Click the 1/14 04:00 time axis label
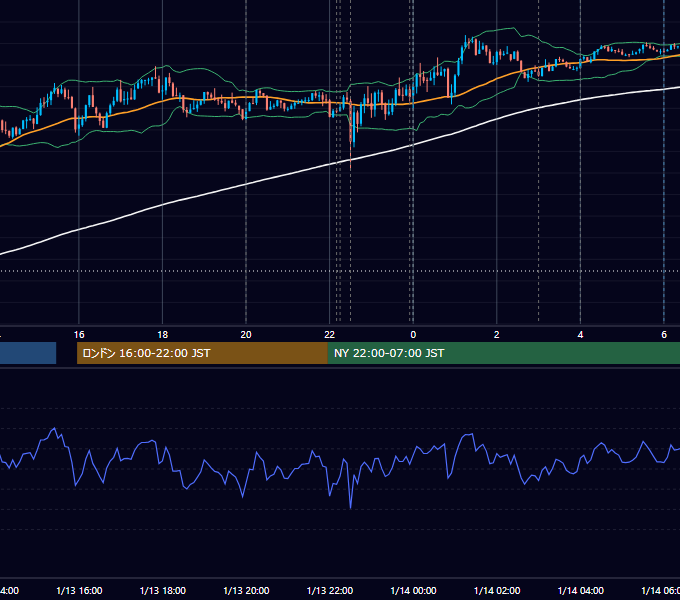Image resolution: width=680 pixels, height=600 pixels. point(580,590)
